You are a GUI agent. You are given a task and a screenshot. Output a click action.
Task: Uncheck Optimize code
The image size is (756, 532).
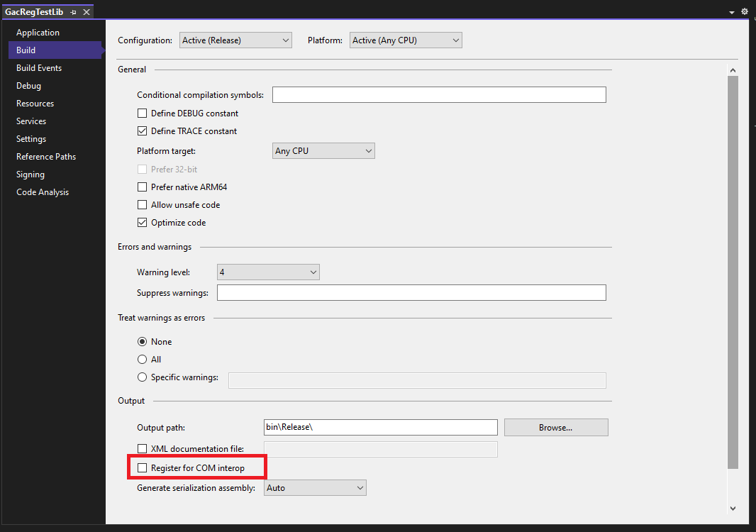(142, 222)
